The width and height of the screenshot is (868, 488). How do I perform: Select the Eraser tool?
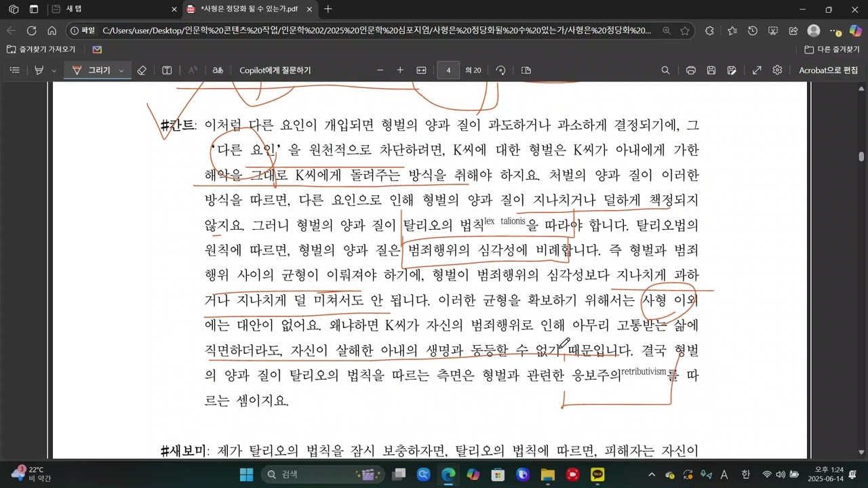tap(142, 70)
